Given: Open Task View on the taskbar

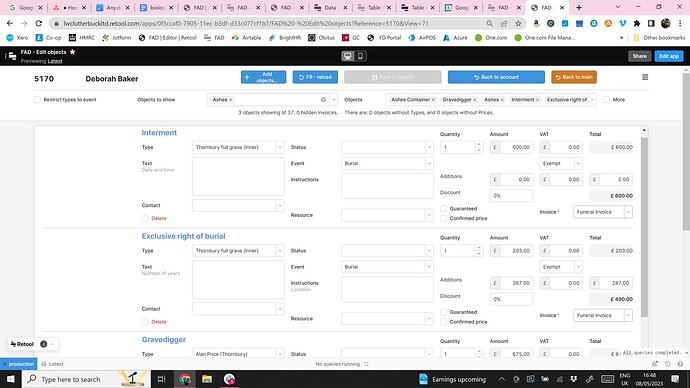Looking at the screenshot, I should pos(161,379).
